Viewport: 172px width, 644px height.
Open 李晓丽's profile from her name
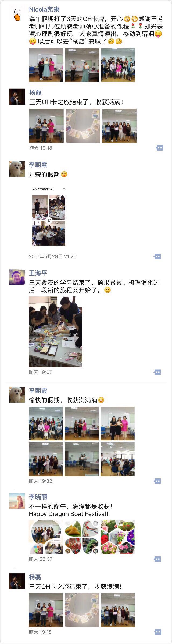tap(38, 497)
